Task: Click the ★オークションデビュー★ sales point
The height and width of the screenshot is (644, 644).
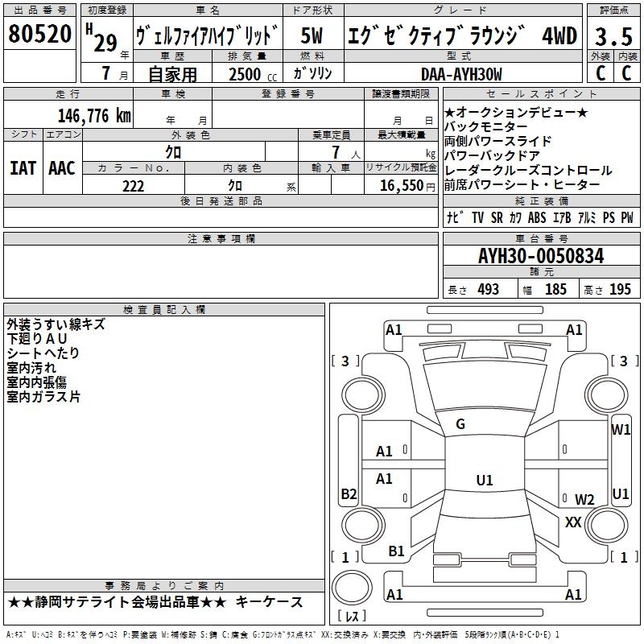Action: click(516, 112)
